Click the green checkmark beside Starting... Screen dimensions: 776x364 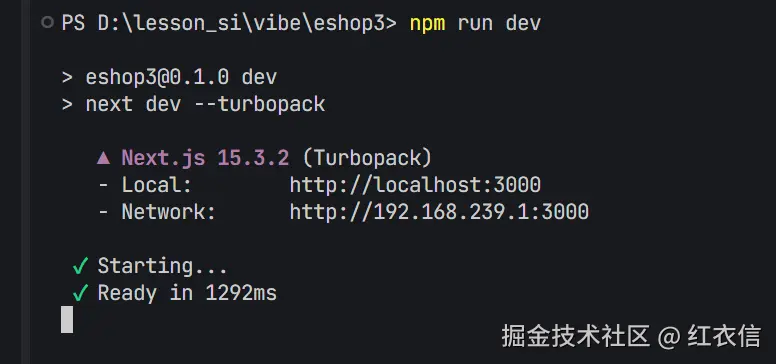pos(80,266)
